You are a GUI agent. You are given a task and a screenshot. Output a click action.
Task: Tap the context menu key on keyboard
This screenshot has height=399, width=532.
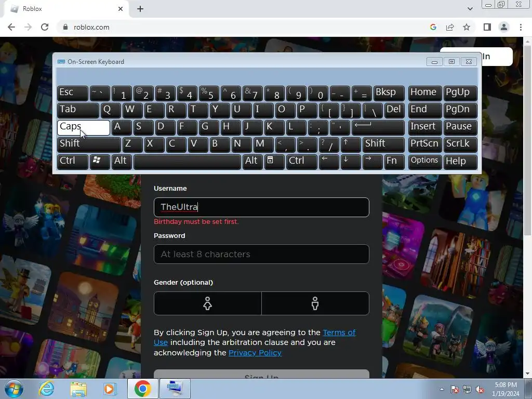pos(274,161)
